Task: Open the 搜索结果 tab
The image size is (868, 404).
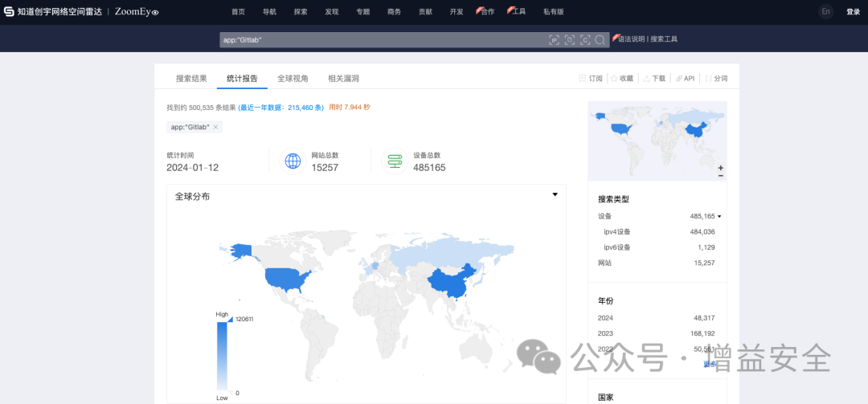Action: [x=191, y=79]
